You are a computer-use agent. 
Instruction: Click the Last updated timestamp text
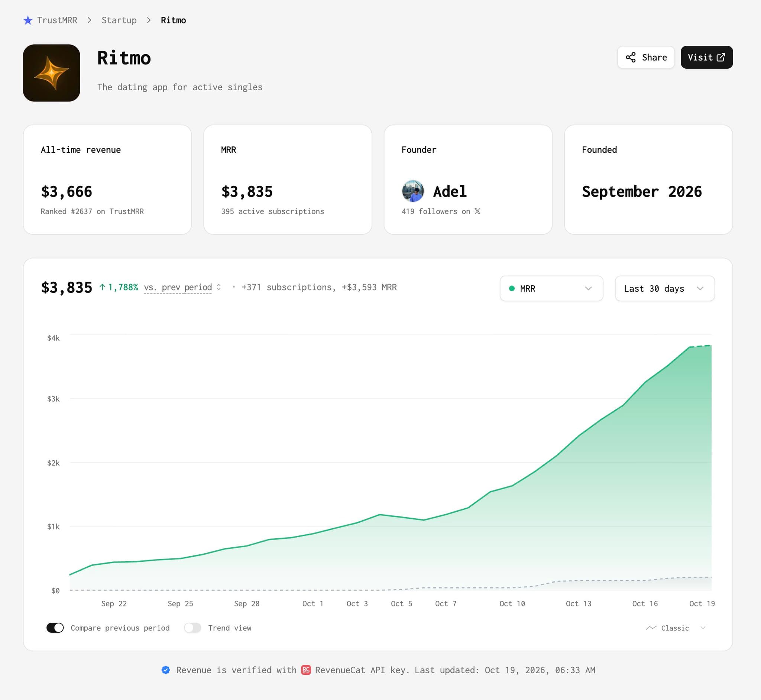tap(505, 670)
